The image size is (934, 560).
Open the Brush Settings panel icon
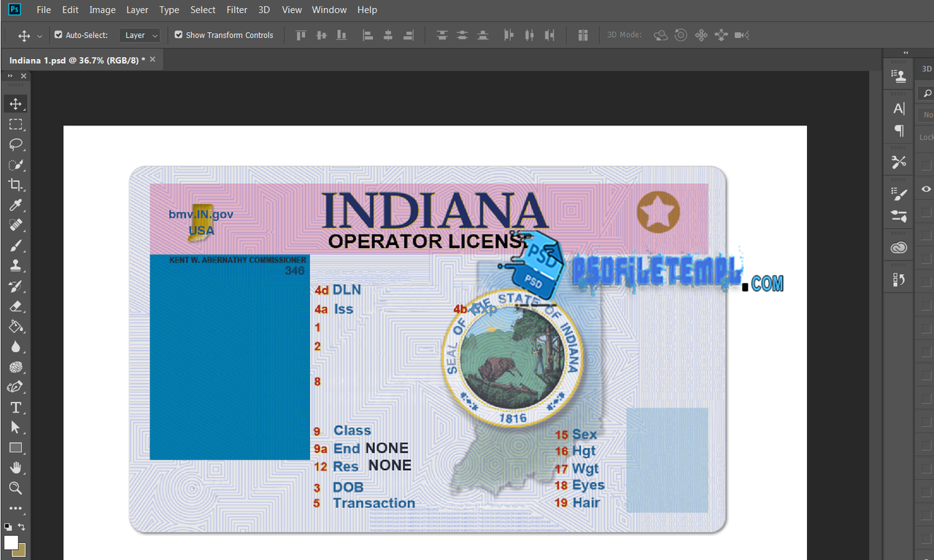pos(899,194)
